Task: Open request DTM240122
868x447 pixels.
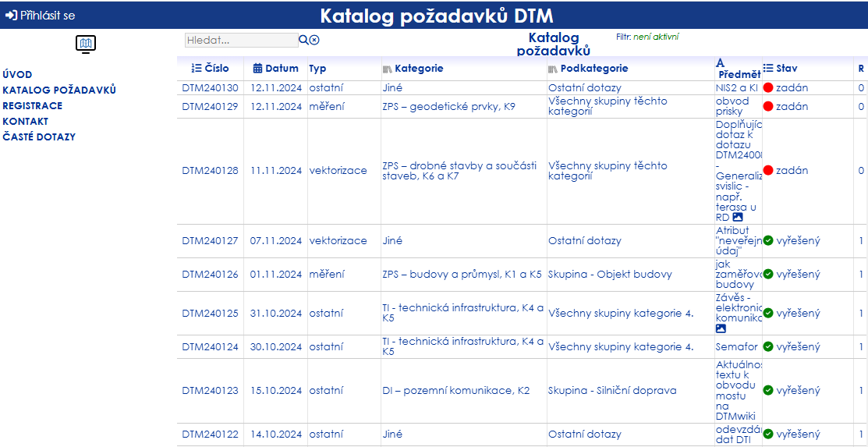Action: (211, 435)
